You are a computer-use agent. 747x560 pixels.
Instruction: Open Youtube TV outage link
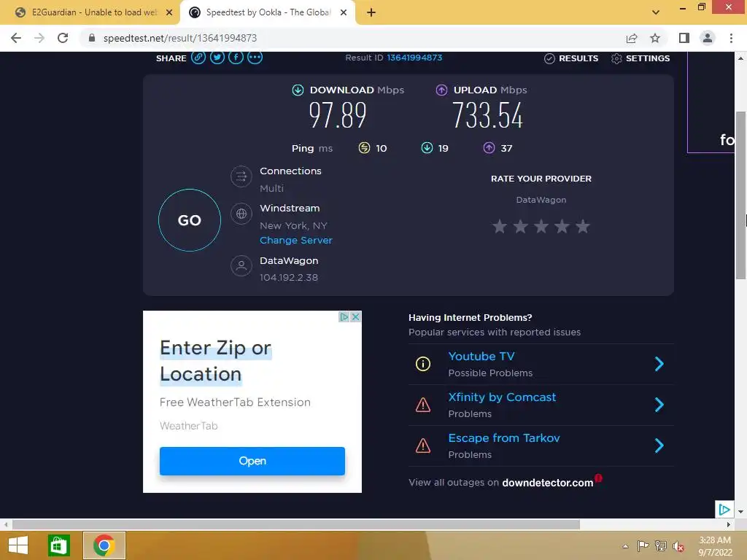(x=481, y=356)
